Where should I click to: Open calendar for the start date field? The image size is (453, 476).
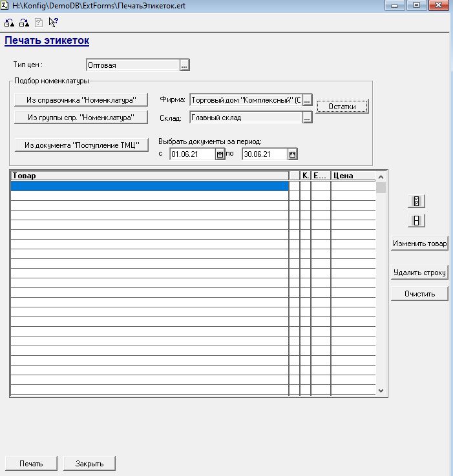coord(220,154)
